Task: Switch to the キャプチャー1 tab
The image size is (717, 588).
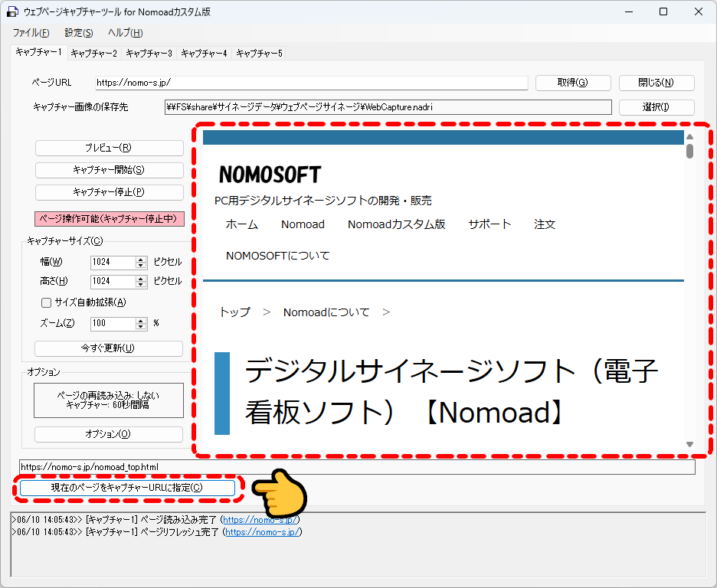Action: tap(38, 52)
